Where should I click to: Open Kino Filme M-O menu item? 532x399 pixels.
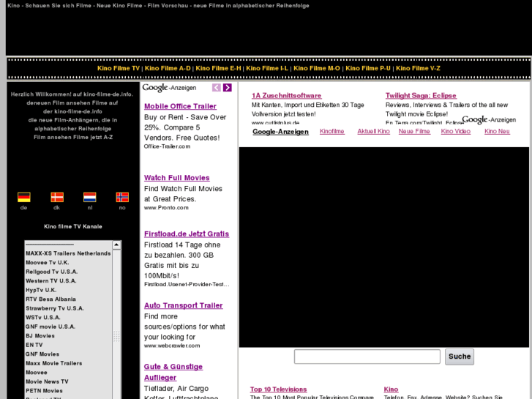pyautogui.click(x=317, y=68)
